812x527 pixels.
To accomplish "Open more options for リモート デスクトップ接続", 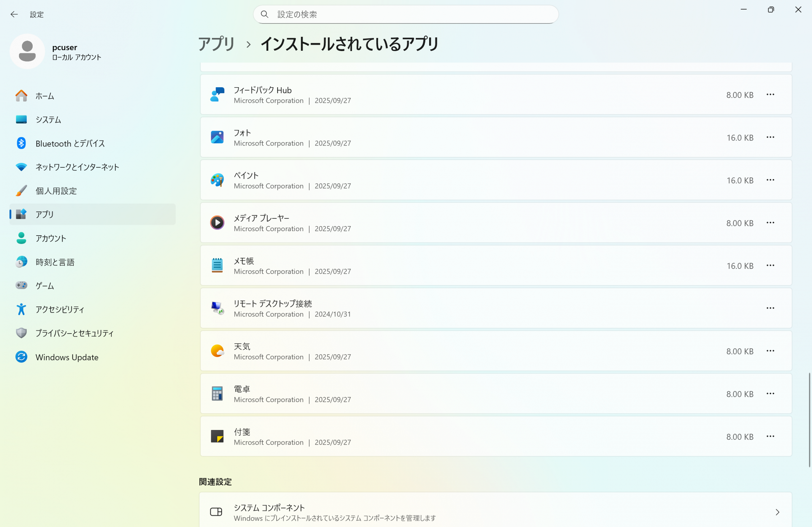I will 770,308.
